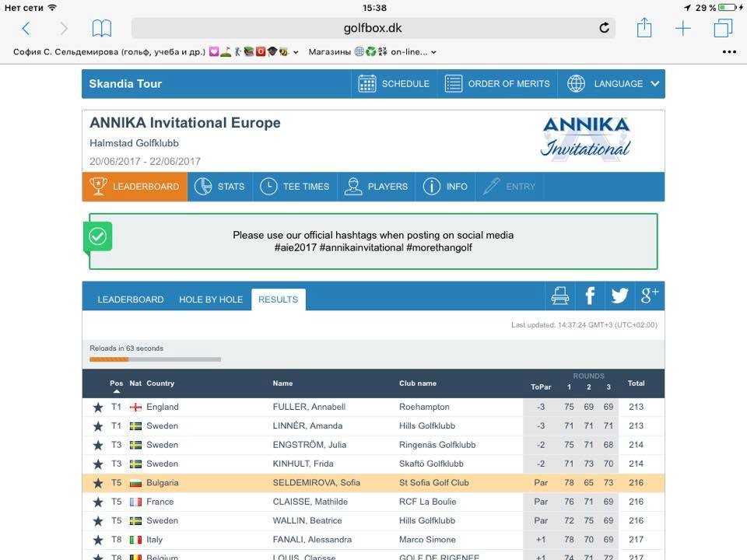Click club name Roehampton
This screenshot has width=747, height=560.
(x=424, y=407)
